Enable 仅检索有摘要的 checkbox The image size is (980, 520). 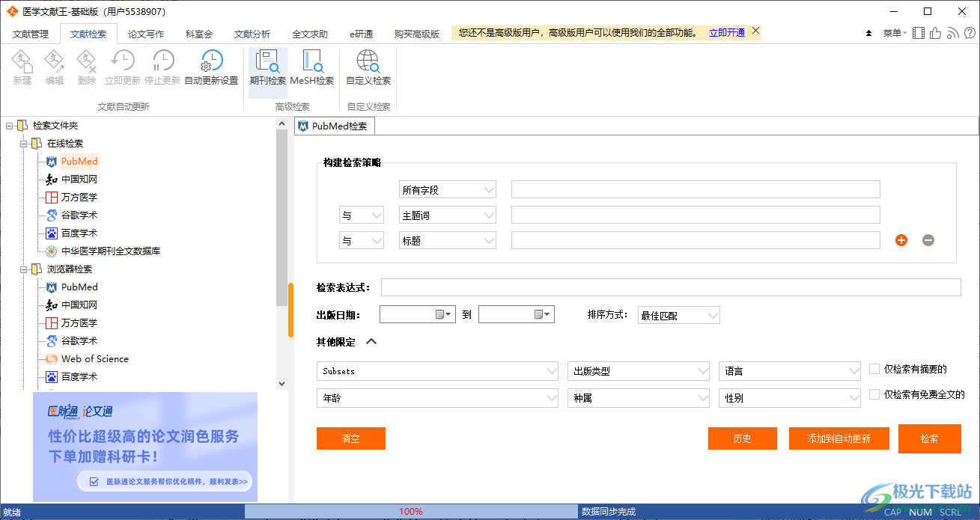[x=874, y=369]
